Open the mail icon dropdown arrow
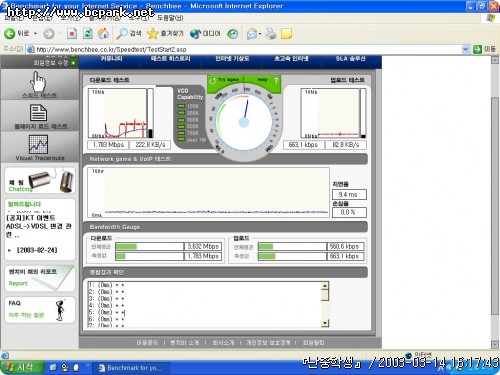Screen dimensions: 500x375 pos(260,34)
